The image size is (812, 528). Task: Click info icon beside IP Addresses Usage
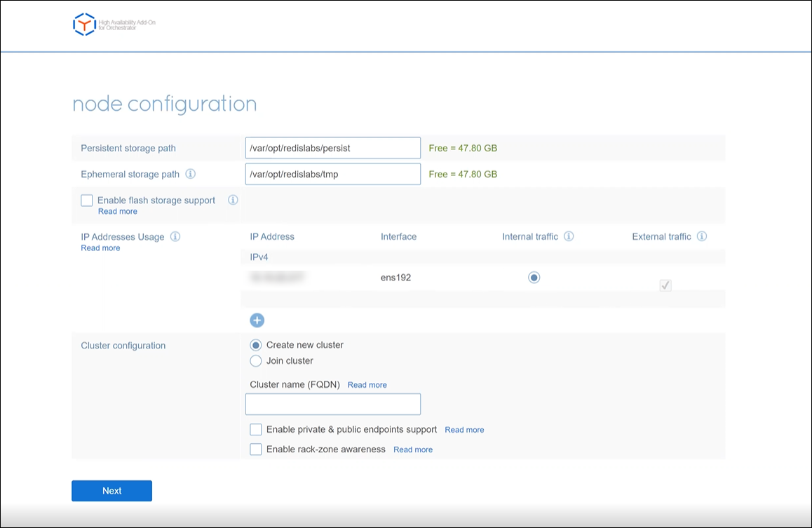(x=175, y=236)
